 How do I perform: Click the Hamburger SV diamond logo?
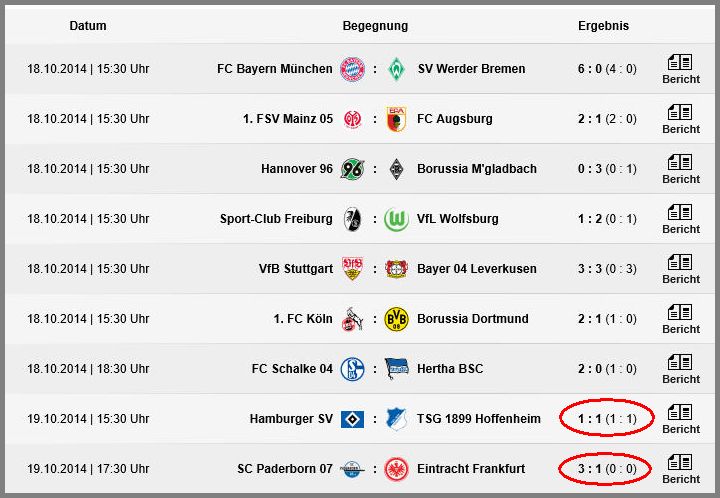(x=352, y=419)
